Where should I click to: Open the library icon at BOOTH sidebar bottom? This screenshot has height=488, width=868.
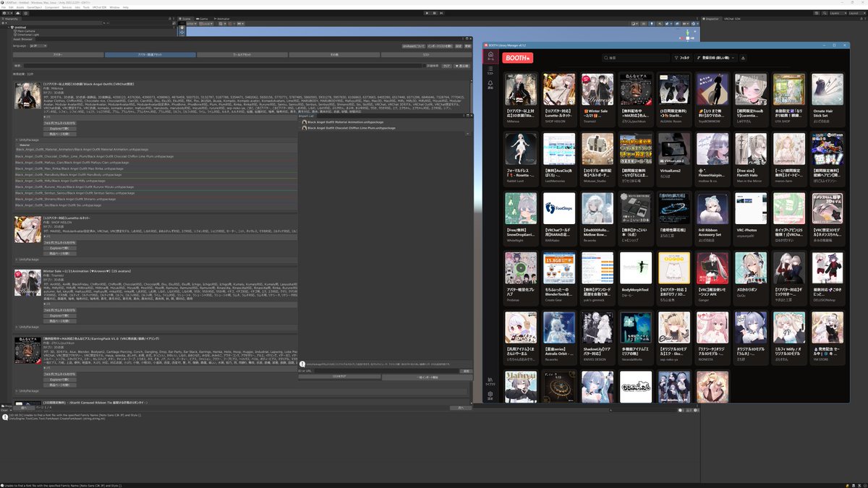click(490, 380)
